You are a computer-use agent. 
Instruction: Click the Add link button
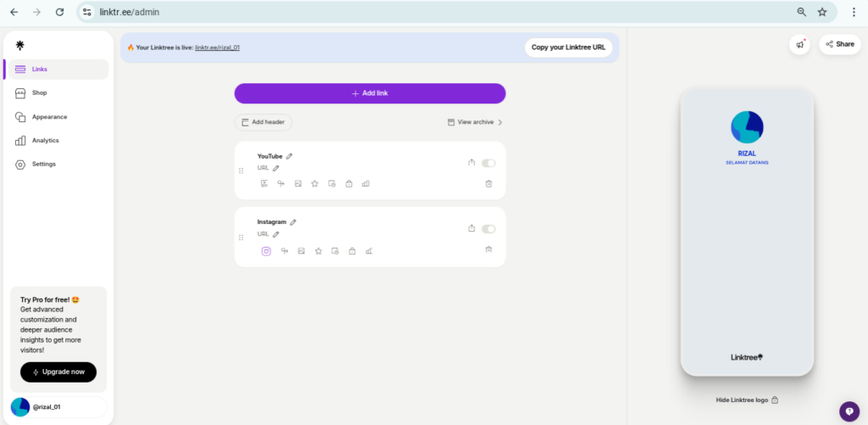click(x=370, y=93)
